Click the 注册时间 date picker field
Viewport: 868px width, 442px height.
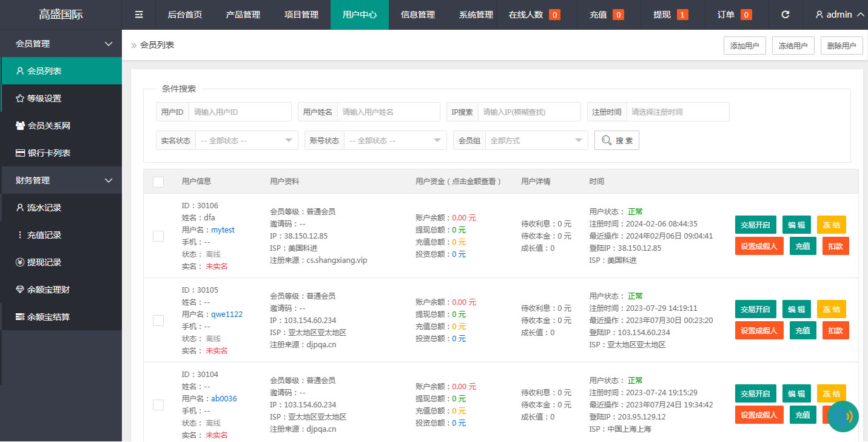677,112
